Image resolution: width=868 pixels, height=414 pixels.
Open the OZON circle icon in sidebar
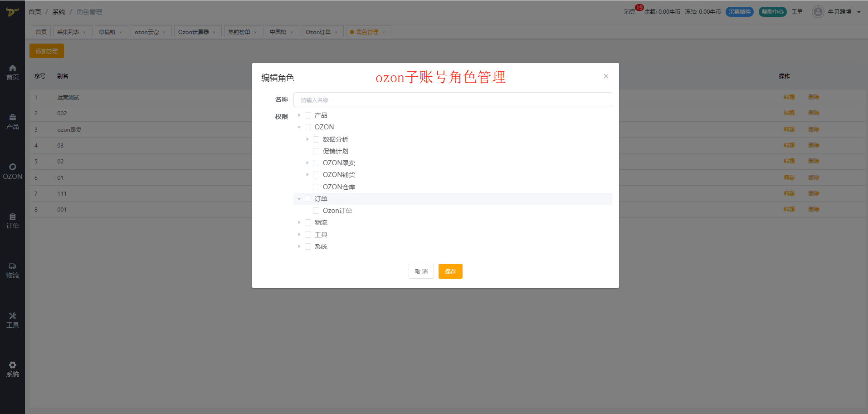click(13, 167)
